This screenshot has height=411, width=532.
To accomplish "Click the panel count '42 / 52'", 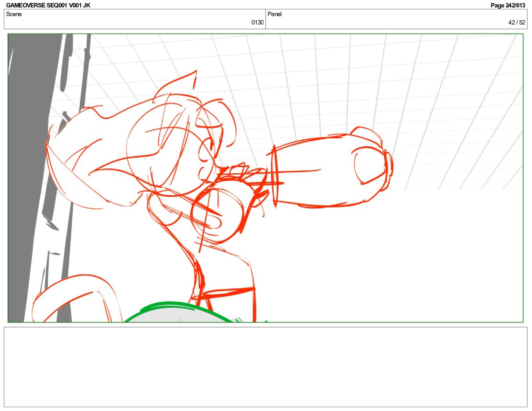I will click(x=517, y=23).
